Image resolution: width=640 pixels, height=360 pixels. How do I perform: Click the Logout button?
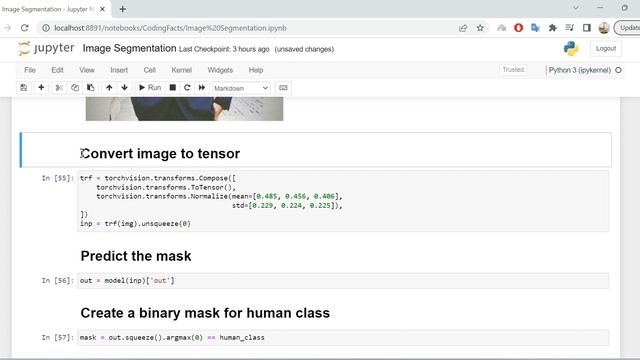pos(606,49)
